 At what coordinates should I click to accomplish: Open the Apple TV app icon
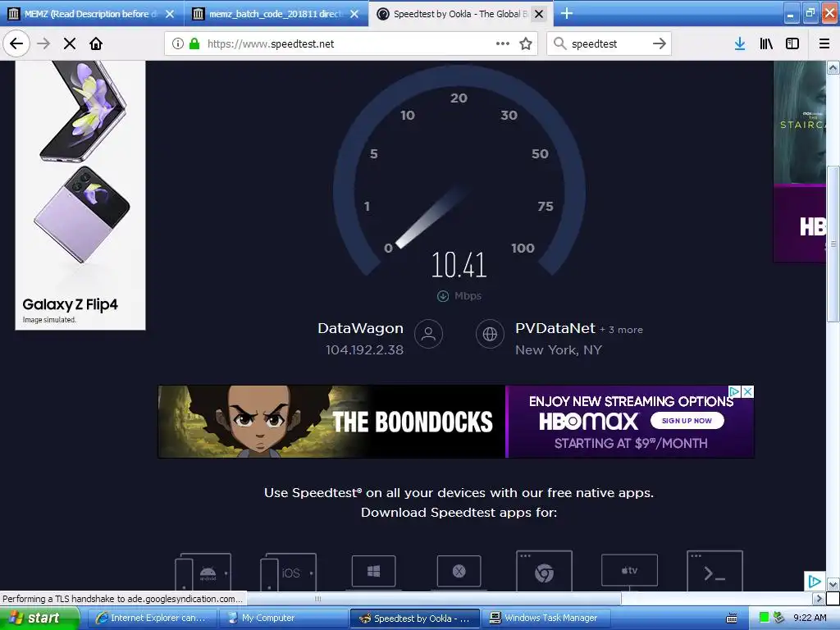coord(629,571)
